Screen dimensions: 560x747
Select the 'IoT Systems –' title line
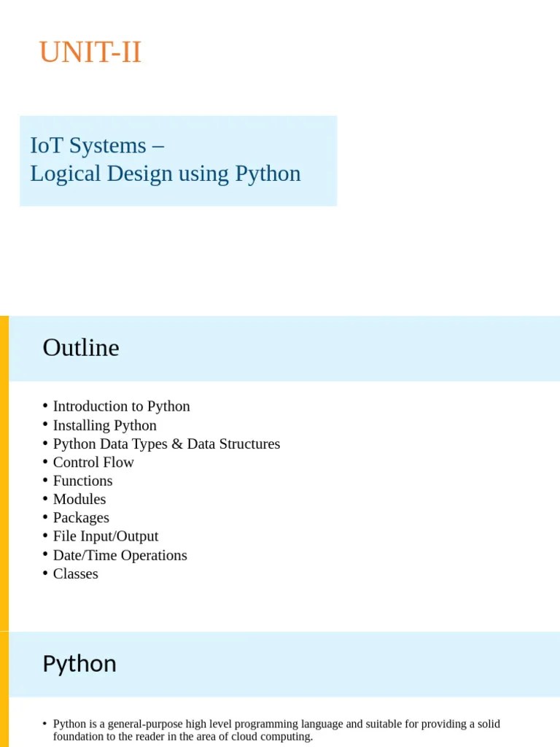pos(97,145)
